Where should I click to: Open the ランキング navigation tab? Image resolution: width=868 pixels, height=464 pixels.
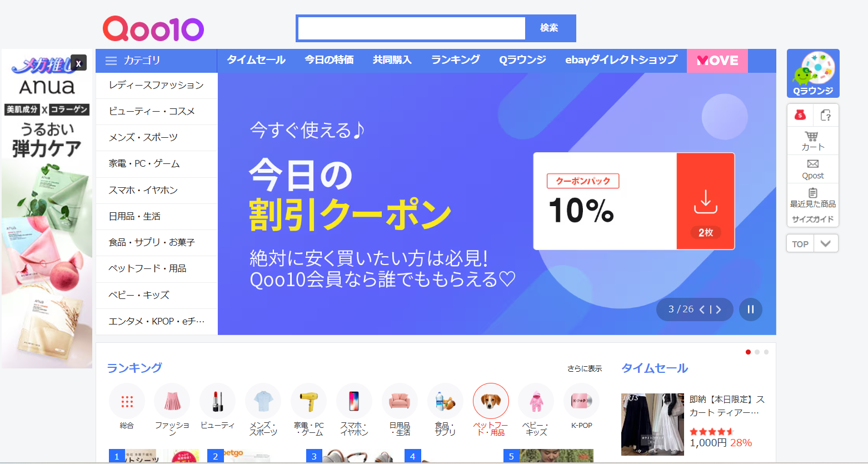click(456, 60)
